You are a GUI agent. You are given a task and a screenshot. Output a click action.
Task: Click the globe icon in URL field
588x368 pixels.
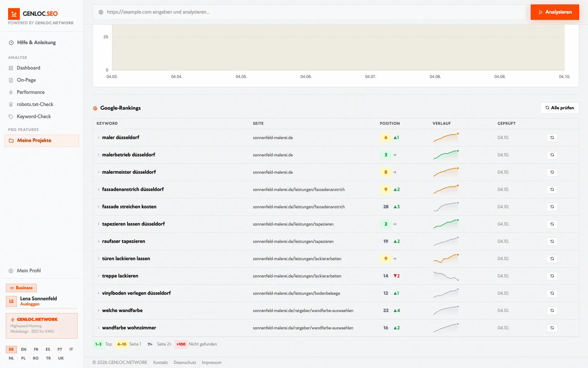pyautogui.click(x=101, y=12)
